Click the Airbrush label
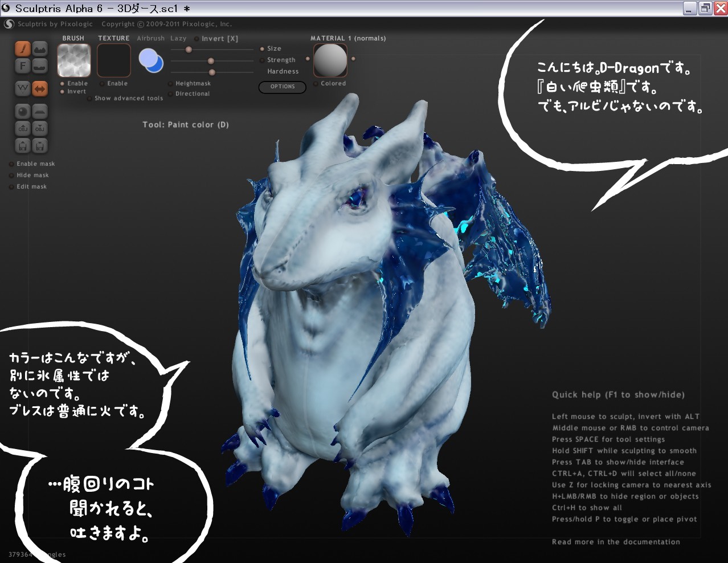Screen dimensions: 728x563 click(150, 38)
